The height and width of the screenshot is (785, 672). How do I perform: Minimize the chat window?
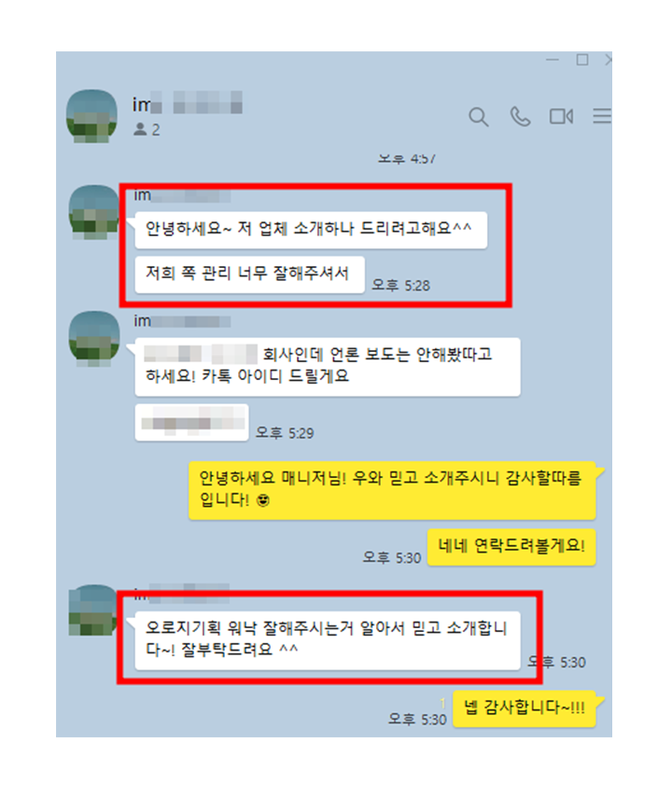(553, 60)
